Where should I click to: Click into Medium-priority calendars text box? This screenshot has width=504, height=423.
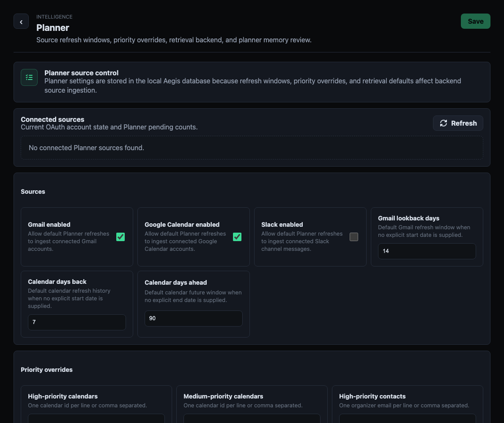252,418
